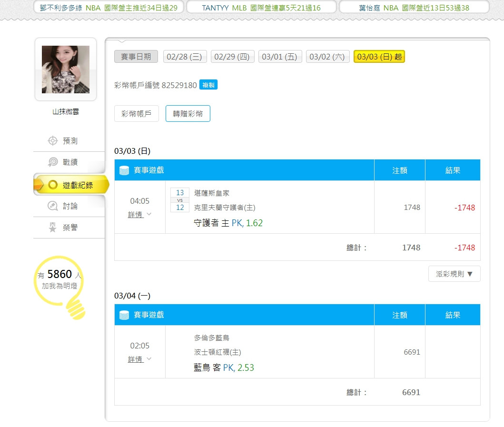Click coin stack icon in 03/04 table header
This screenshot has width=504, height=427.
[x=124, y=315]
